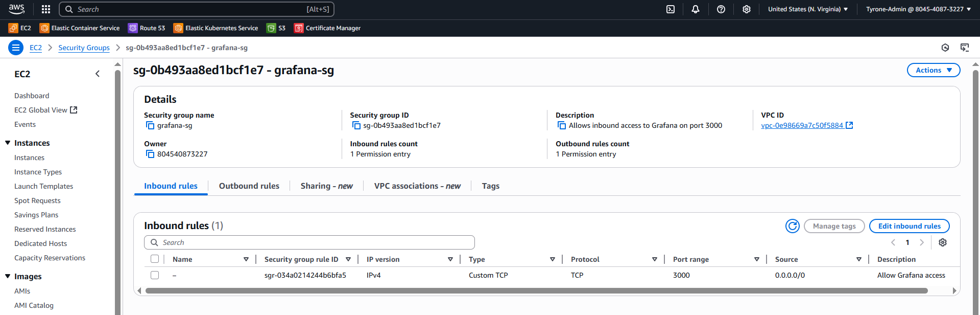Collapse the Images navigation section

(8, 277)
